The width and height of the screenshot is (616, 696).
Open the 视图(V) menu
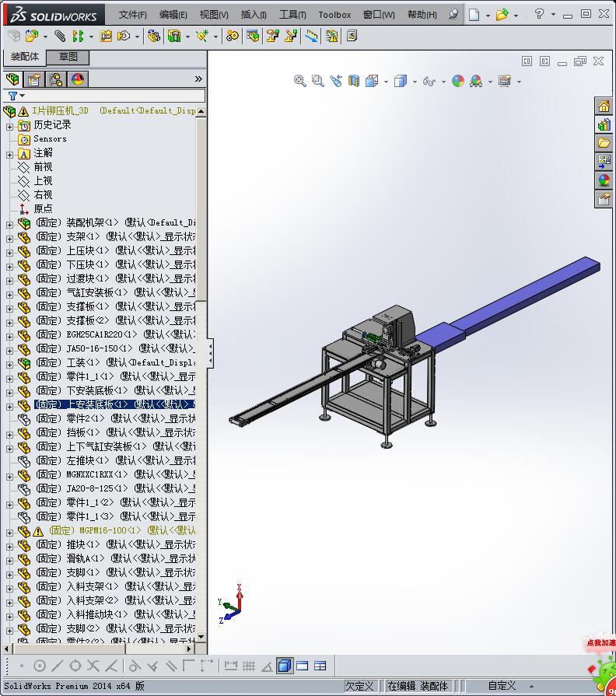point(214,15)
